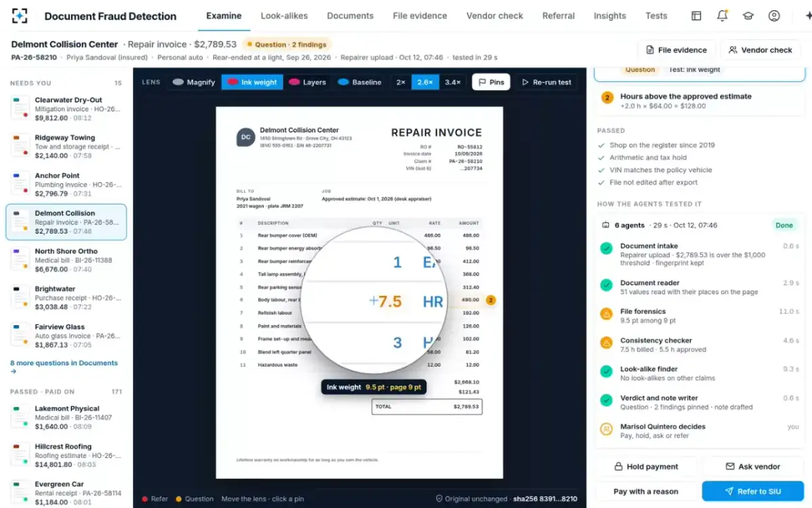The width and height of the screenshot is (812, 508).
Task: Set lens zoom to 2×
Action: [x=401, y=82]
